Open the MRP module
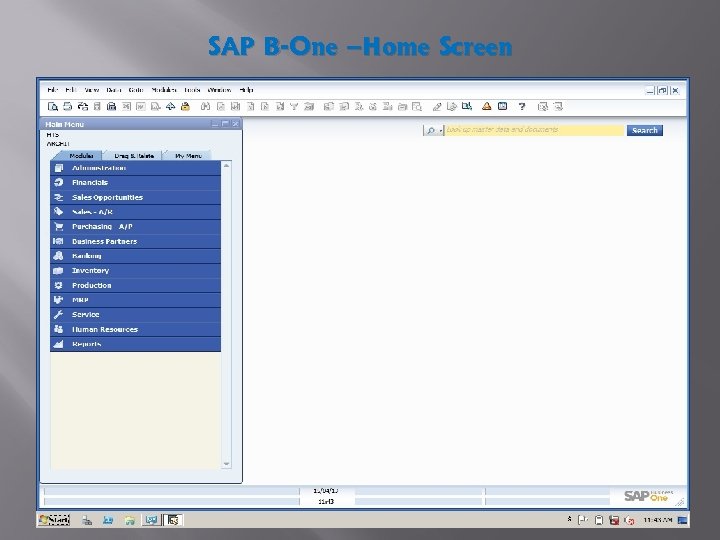The height and width of the screenshot is (540, 720). tap(135, 300)
